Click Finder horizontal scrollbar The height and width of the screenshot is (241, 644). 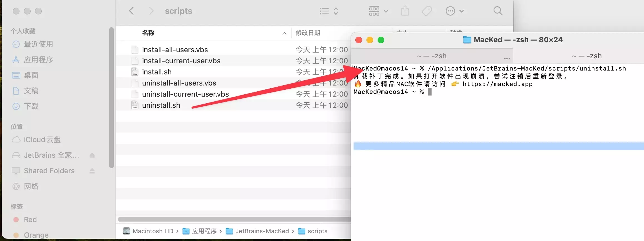(x=234, y=219)
